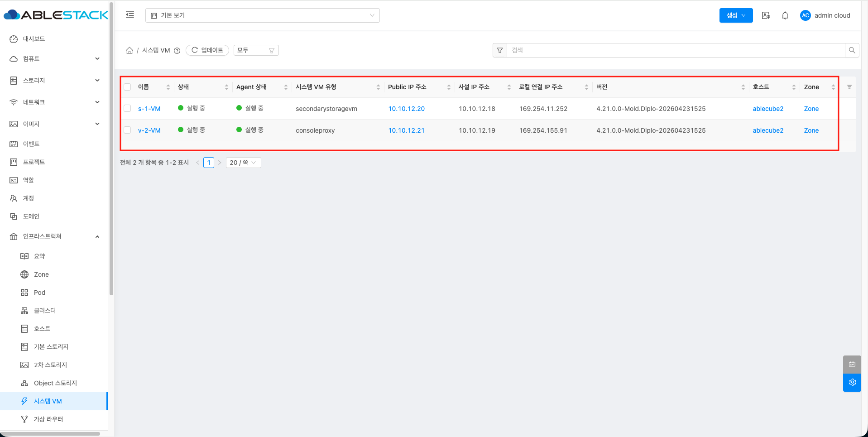Click the search magnifier icon

point(852,50)
